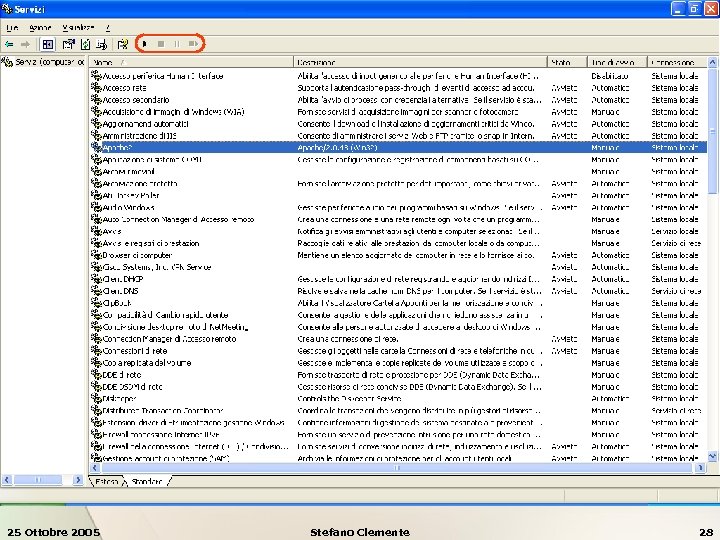The width and height of the screenshot is (720, 540).
Task: Sort by the Tipo di avvio column header
Action: click(617, 62)
